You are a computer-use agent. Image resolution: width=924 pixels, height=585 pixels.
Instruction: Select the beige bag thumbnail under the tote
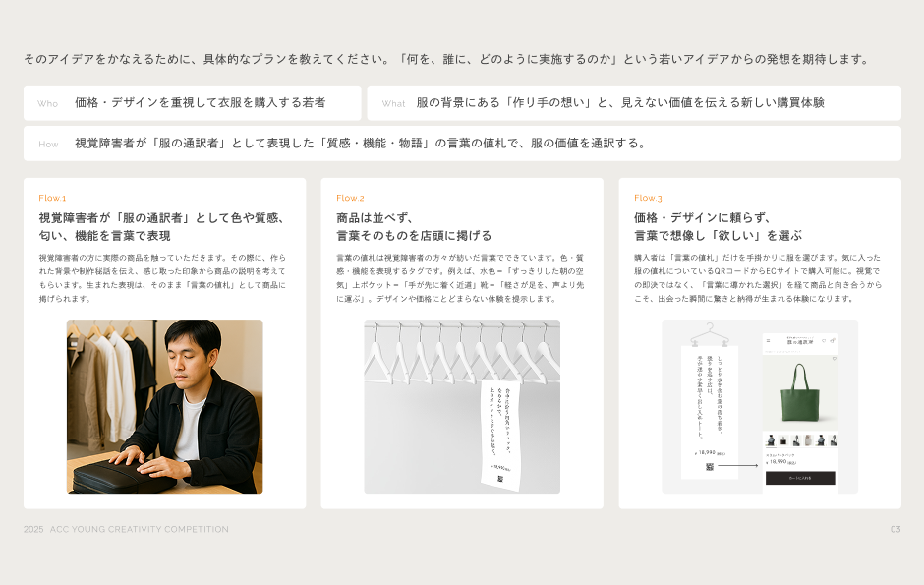pos(808,440)
